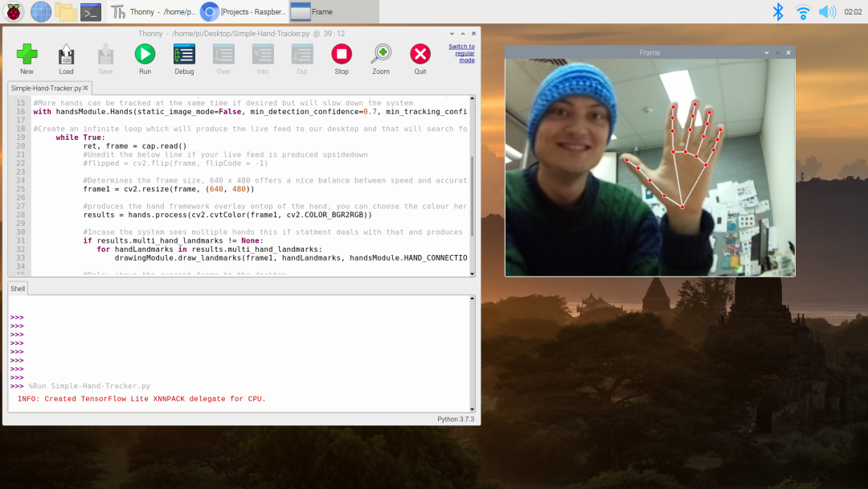The width and height of the screenshot is (868, 489).
Task: Show the calendar from the clock
Action: click(853, 11)
